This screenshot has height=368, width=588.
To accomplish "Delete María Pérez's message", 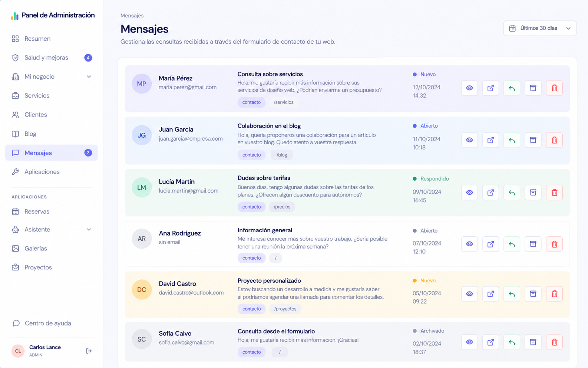I will click(x=554, y=88).
